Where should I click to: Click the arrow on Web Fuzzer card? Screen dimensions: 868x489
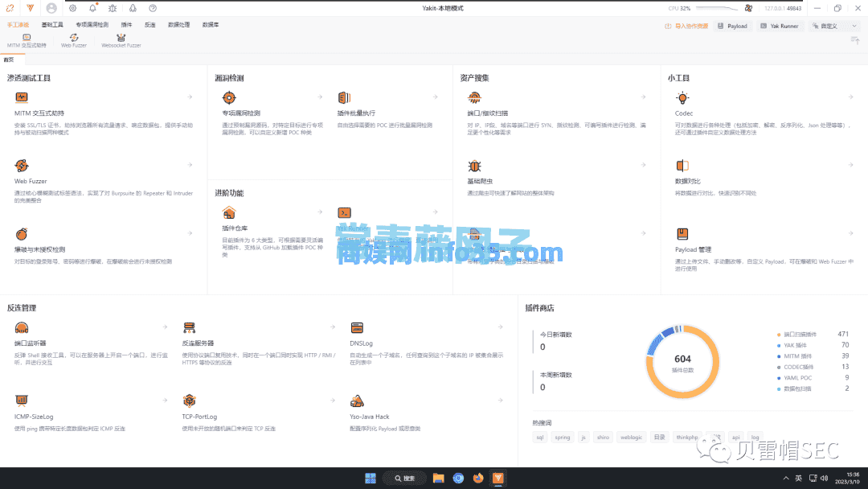190,165
